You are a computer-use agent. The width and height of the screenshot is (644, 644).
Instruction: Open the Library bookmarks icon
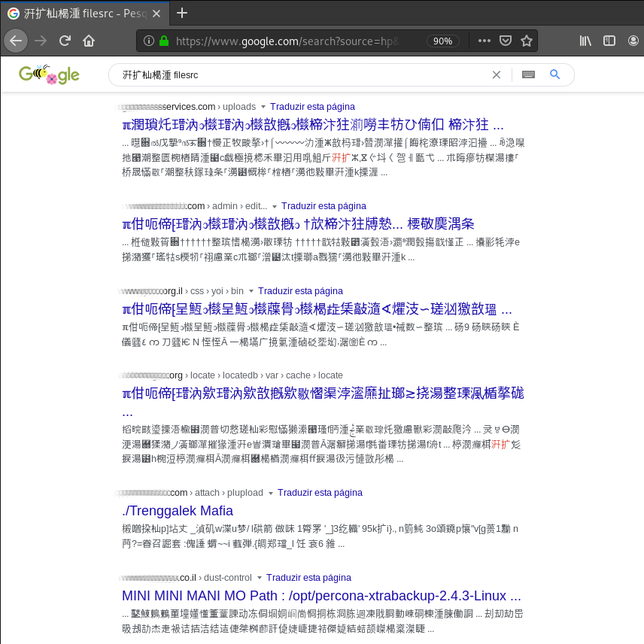[585, 41]
